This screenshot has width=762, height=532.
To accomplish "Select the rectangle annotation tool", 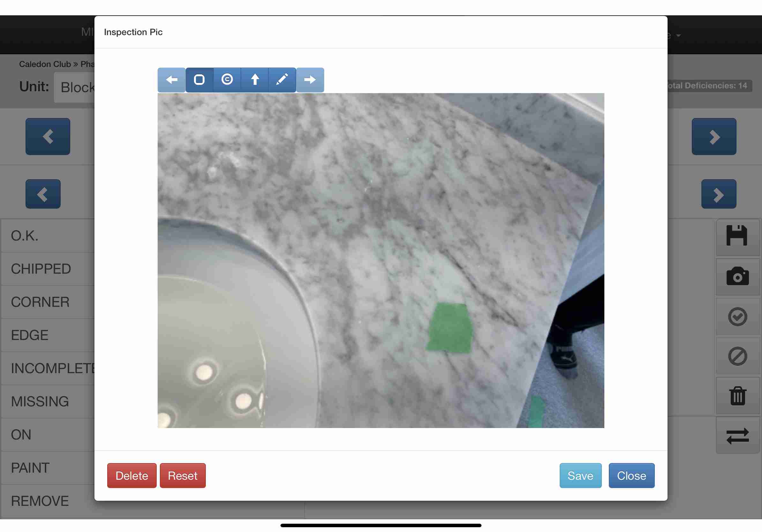I will pyautogui.click(x=199, y=80).
